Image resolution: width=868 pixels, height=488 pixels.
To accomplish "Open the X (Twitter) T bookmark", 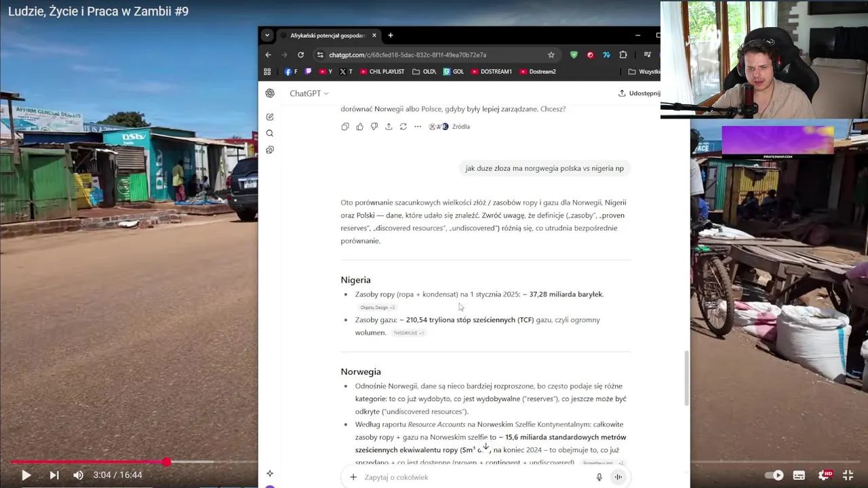I will click(346, 72).
